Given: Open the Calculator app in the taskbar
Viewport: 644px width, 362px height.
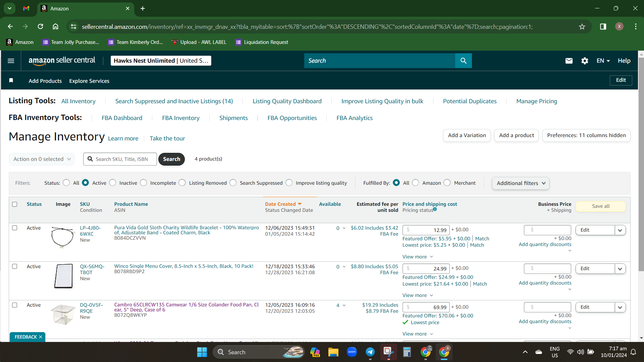Looking at the screenshot, I should (x=407, y=352).
